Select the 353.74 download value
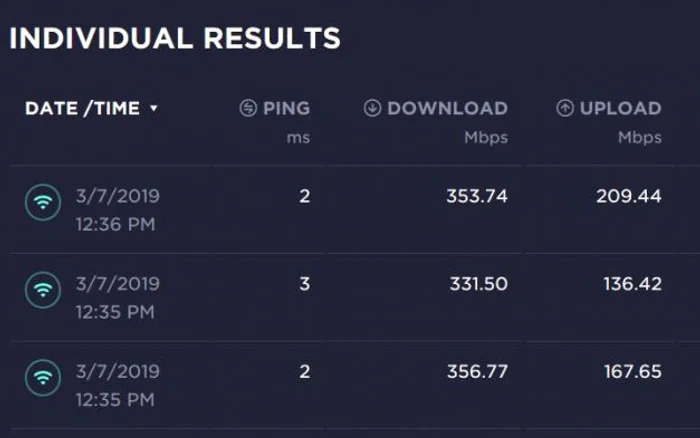 [x=477, y=196]
